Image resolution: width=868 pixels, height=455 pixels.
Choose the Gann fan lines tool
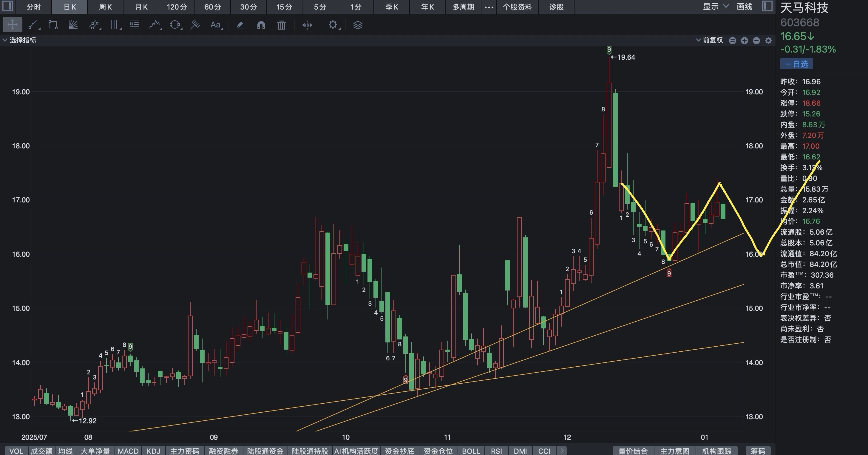pyautogui.click(x=73, y=25)
